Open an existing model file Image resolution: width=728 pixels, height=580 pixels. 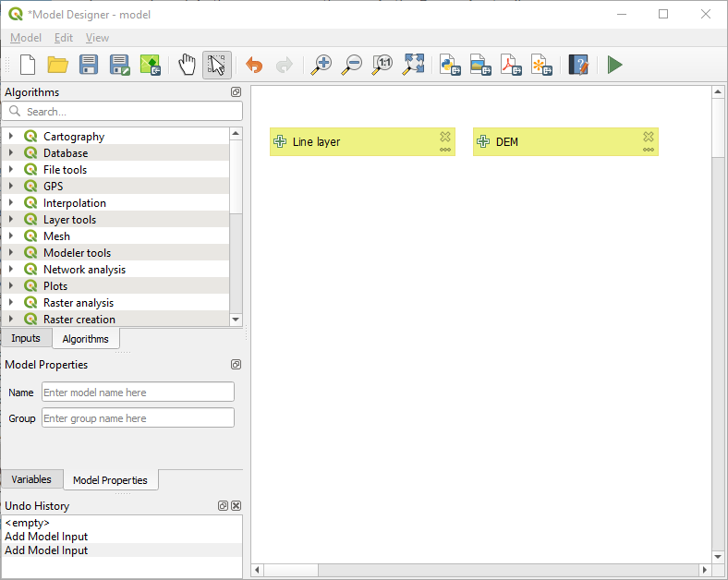tap(58, 65)
